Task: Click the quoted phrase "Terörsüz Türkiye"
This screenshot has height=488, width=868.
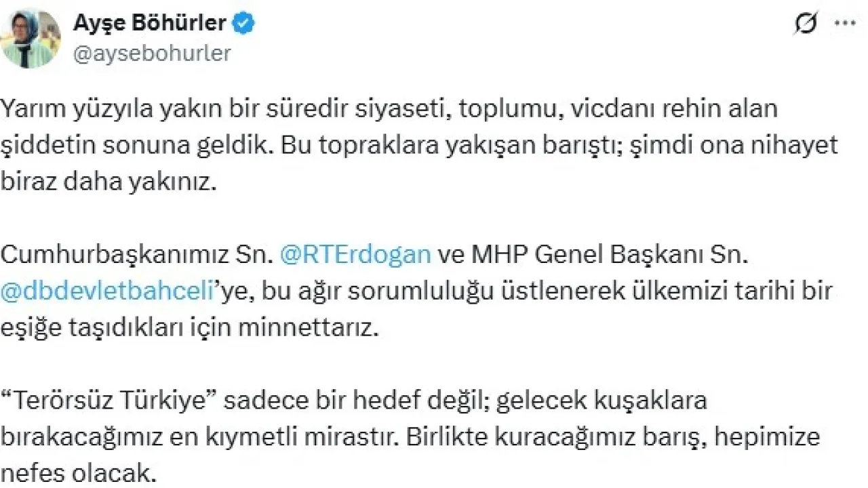Action: click(x=108, y=401)
